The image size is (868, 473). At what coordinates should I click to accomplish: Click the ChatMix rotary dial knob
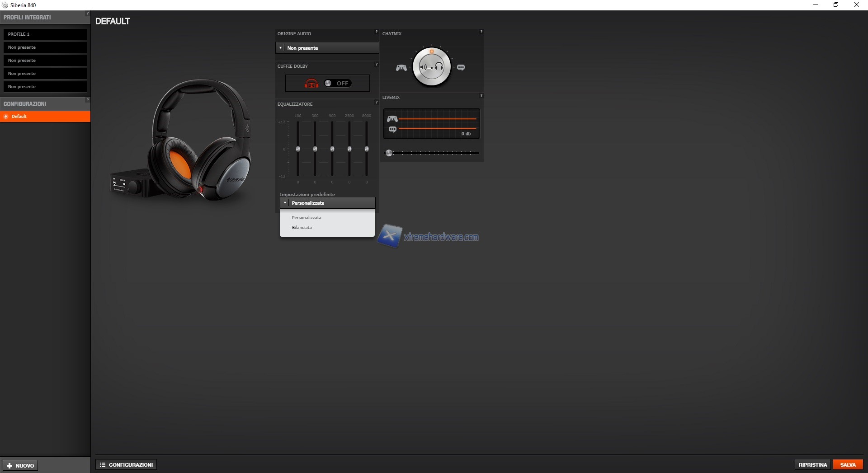pyautogui.click(x=431, y=67)
